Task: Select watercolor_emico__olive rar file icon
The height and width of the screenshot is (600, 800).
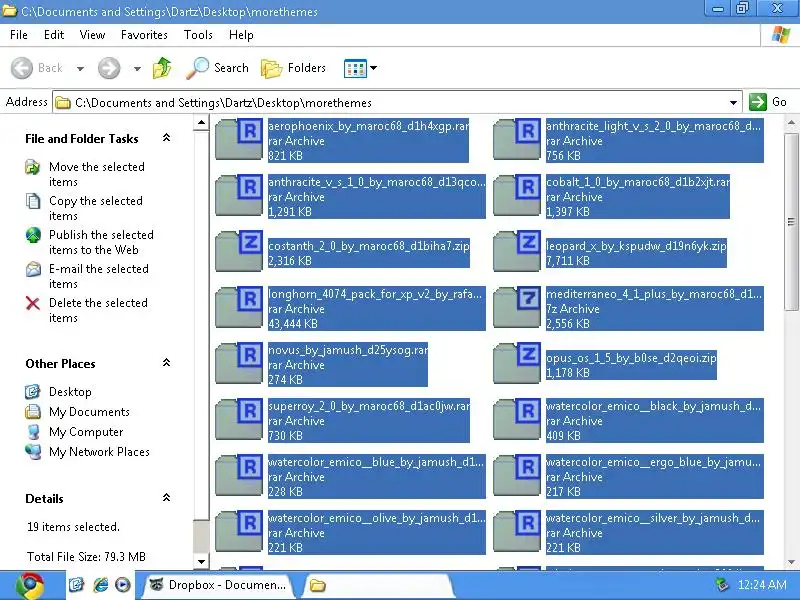Action: click(239, 532)
